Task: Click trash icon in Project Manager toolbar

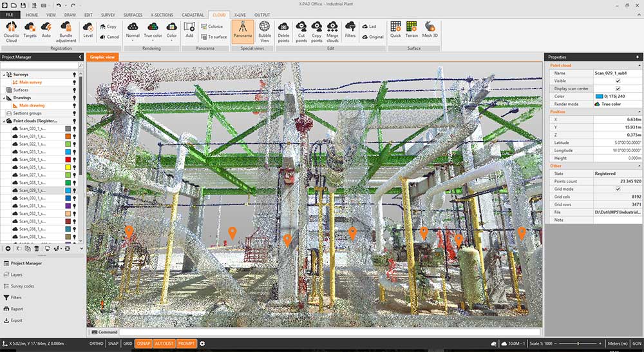Action: [x=37, y=248]
